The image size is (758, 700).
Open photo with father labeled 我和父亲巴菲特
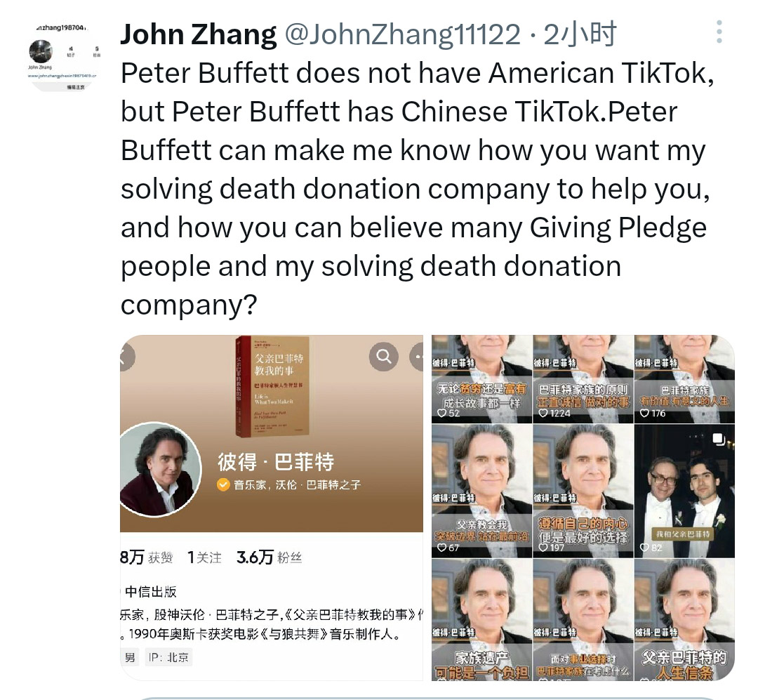(x=684, y=491)
